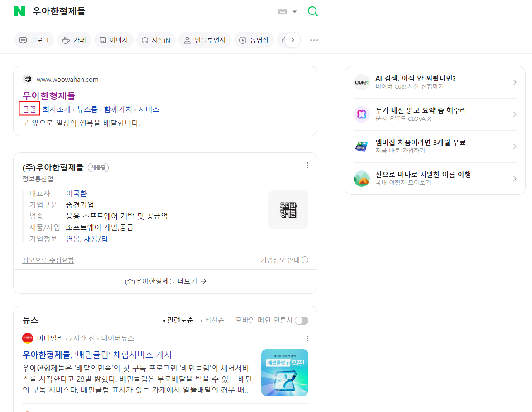Open the 네이버뉴스 link
This screenshot has height=412, width=532.
point(118,338)
